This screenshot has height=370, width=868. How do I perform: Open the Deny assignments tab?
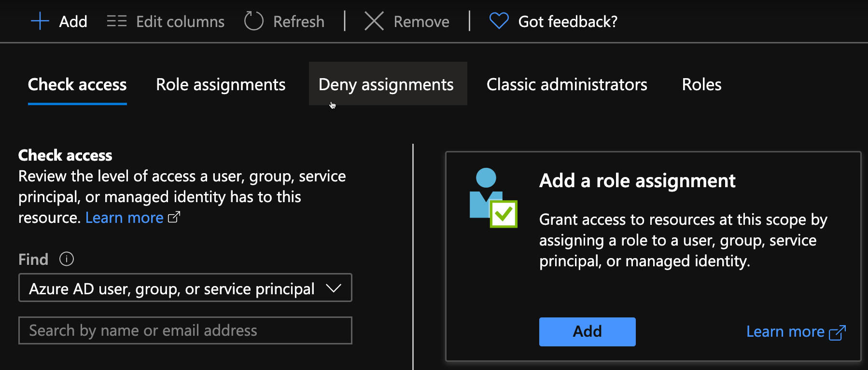[386, 85]
